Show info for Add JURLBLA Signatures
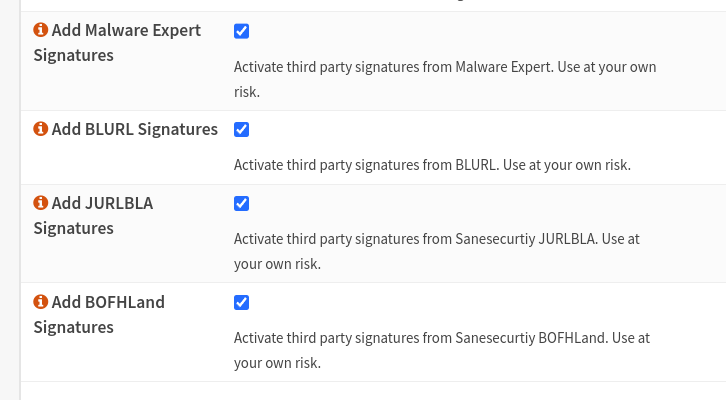 (41, 204)
